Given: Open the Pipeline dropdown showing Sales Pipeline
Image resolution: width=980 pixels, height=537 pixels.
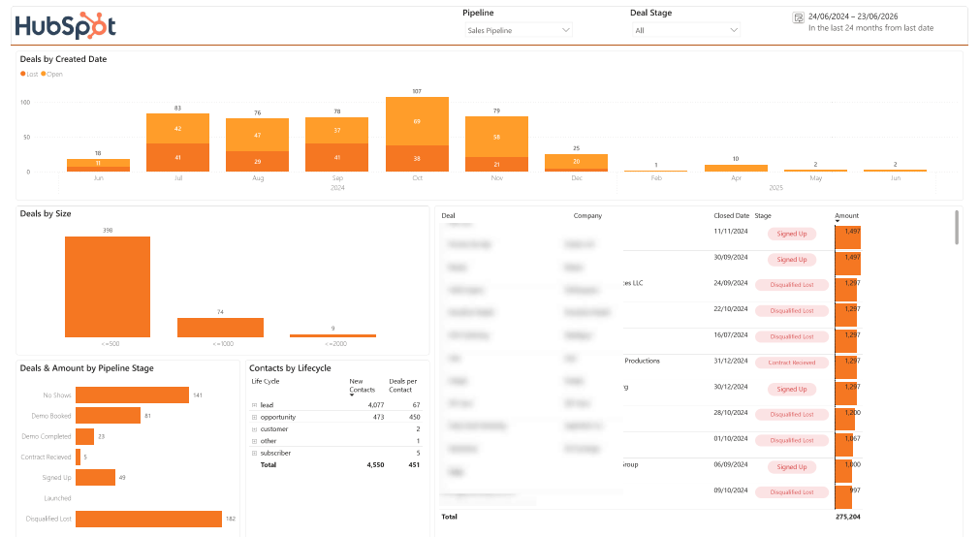Looking at the screenshot, I should 519,30.
